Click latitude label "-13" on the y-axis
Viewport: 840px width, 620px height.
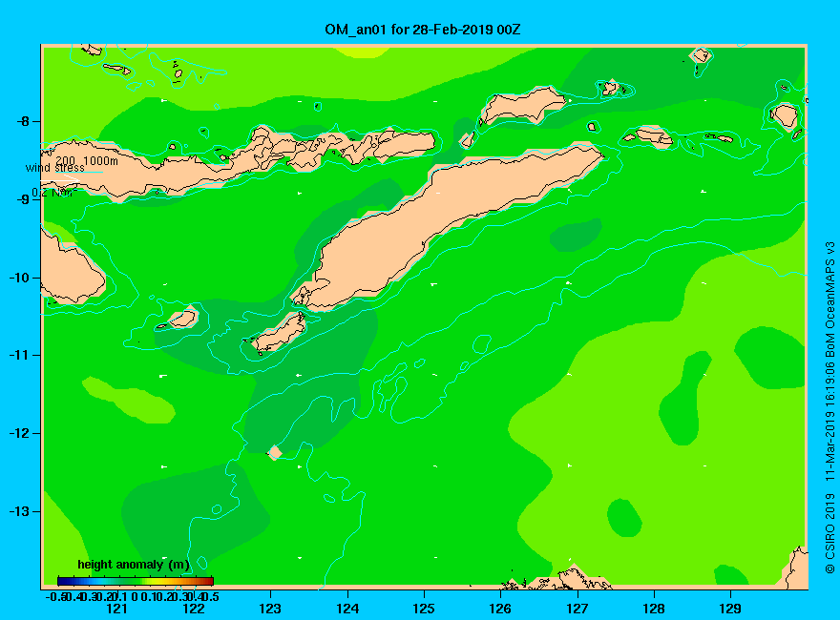[20, 511]
